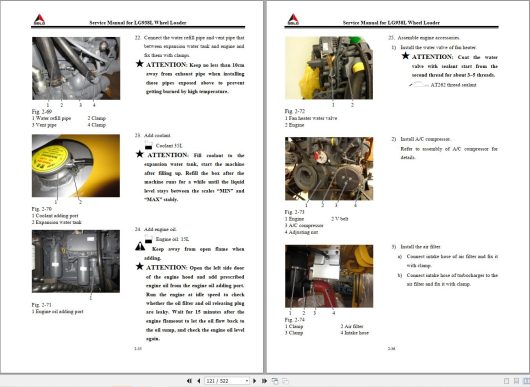Screen dimensions: 530x387
Task: Switch to continuous page view layout
Action: pos(516,381)
